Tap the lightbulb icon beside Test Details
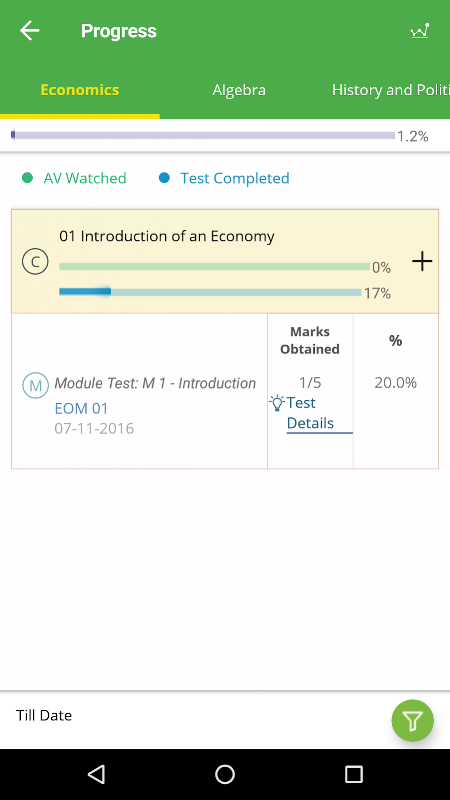 click(277, 403)
